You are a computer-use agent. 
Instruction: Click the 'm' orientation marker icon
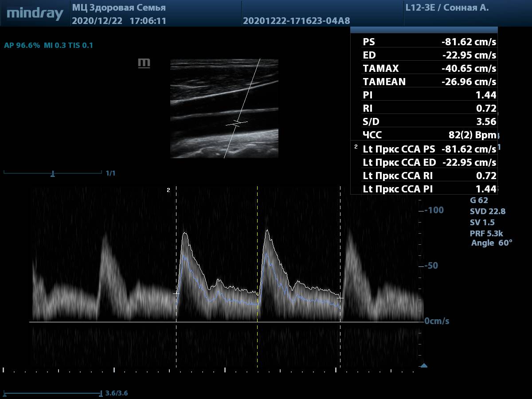(144, 63)
